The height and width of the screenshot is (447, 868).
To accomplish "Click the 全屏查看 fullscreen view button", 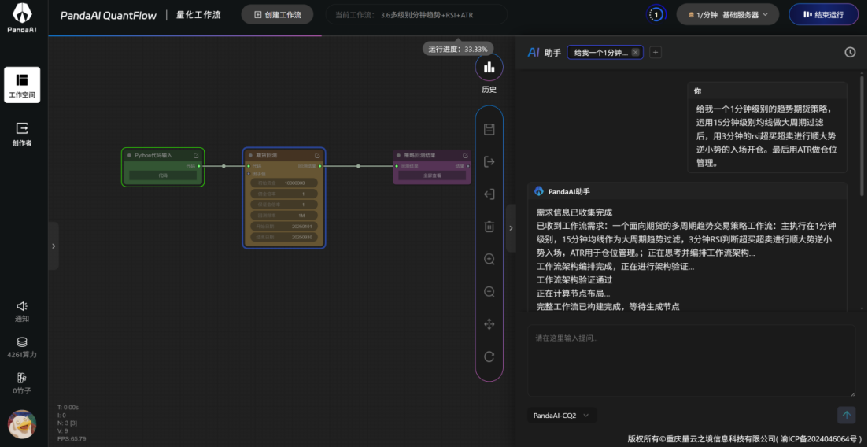I will 431,175.
